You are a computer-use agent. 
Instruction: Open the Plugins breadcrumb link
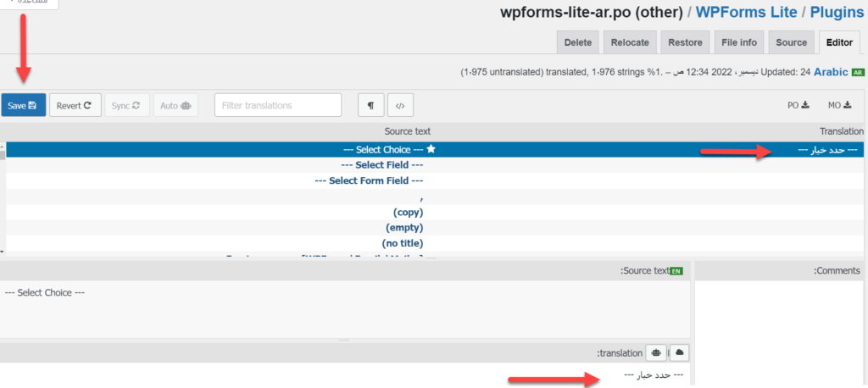click(837, 12)
